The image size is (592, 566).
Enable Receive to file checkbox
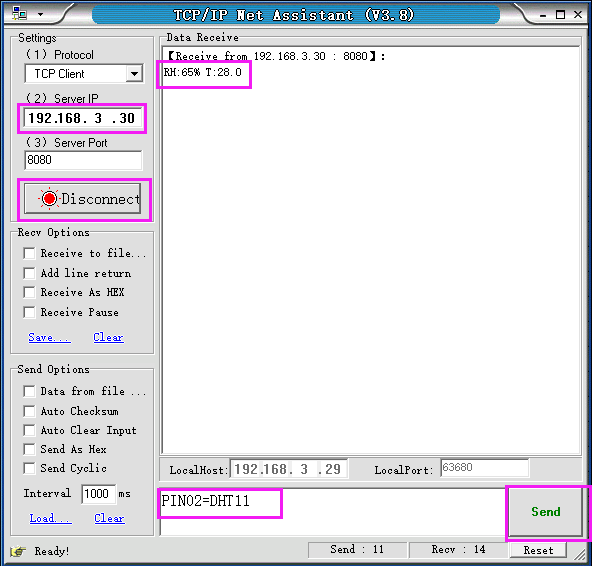pos(29,253)
